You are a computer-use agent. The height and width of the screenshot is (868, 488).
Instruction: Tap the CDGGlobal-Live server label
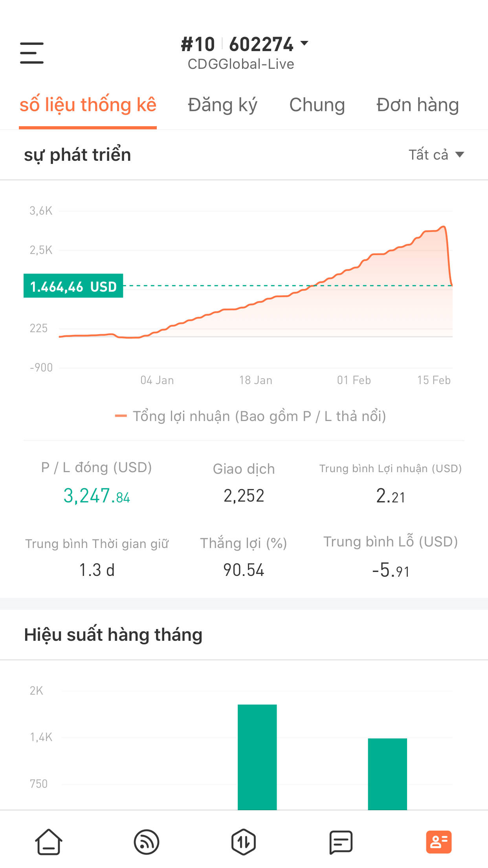241,64
